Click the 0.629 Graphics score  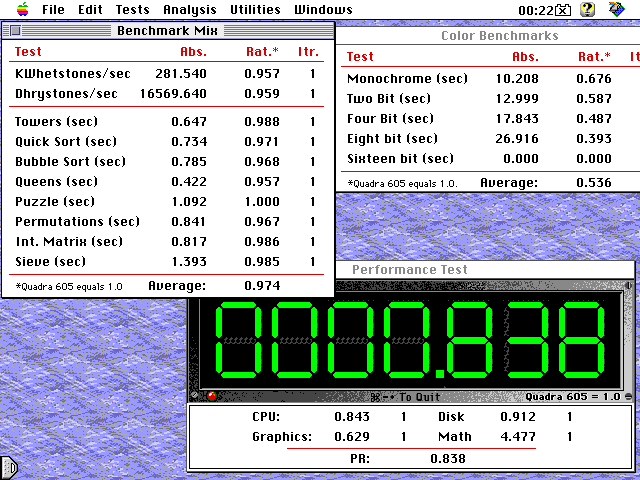352,437
